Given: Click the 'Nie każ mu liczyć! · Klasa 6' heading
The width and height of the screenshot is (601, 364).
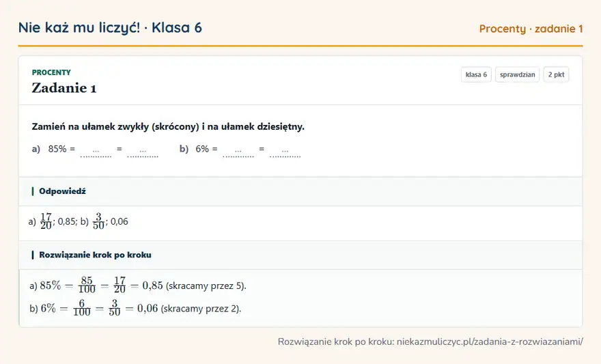Looking at the screenshot, I should click(x=110, y=27).
